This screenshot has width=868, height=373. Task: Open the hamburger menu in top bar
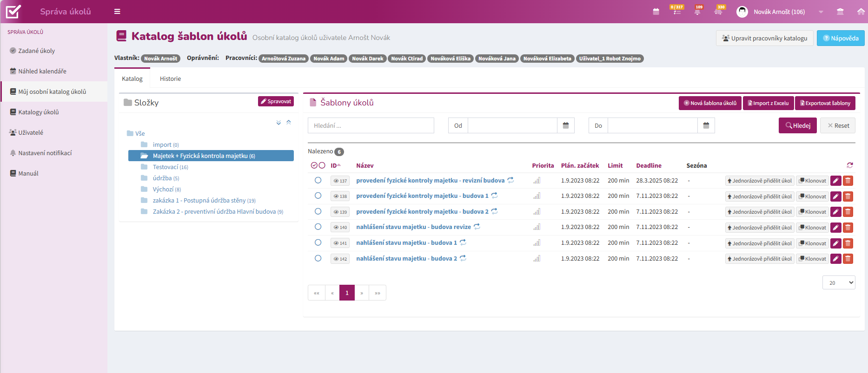(117, 12)
